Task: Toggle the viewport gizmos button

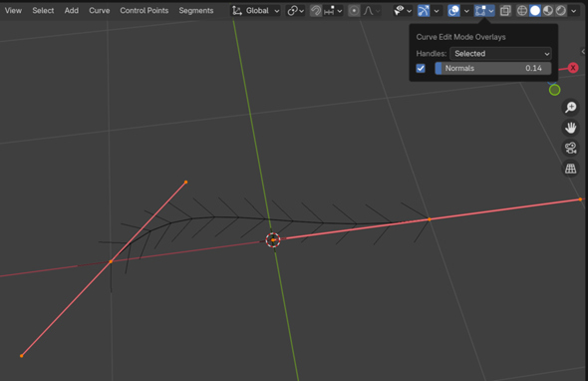Action: click(x=424, y=11)
